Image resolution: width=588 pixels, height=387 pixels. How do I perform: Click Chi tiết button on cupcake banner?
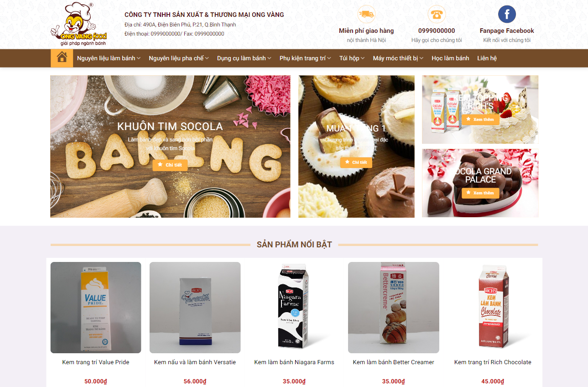356,162
